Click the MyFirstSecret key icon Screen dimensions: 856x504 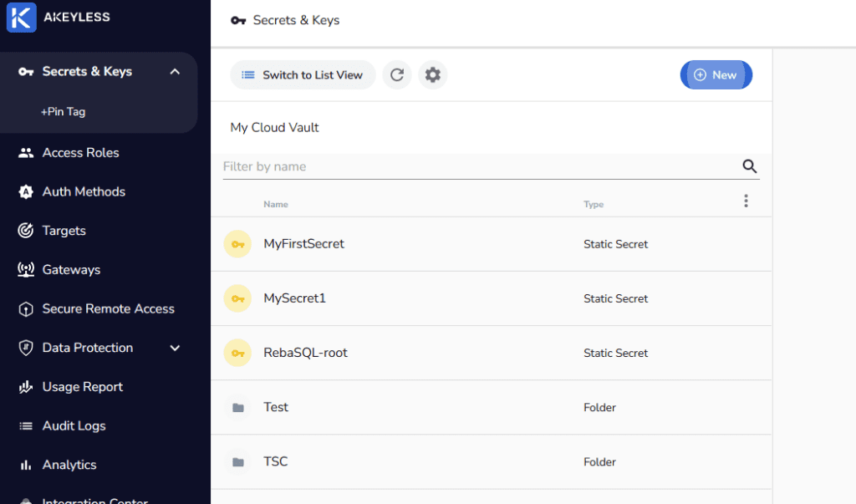[x=237, y=244]
